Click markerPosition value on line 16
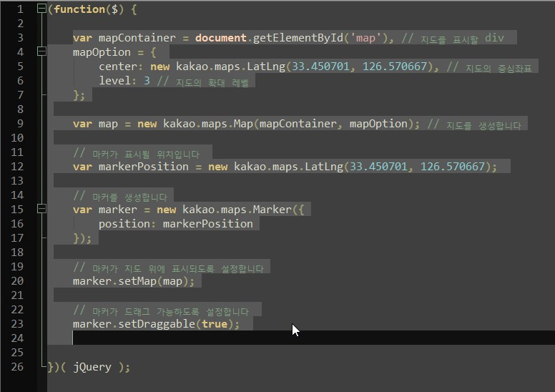555x392 pixels. coord(208,224)
